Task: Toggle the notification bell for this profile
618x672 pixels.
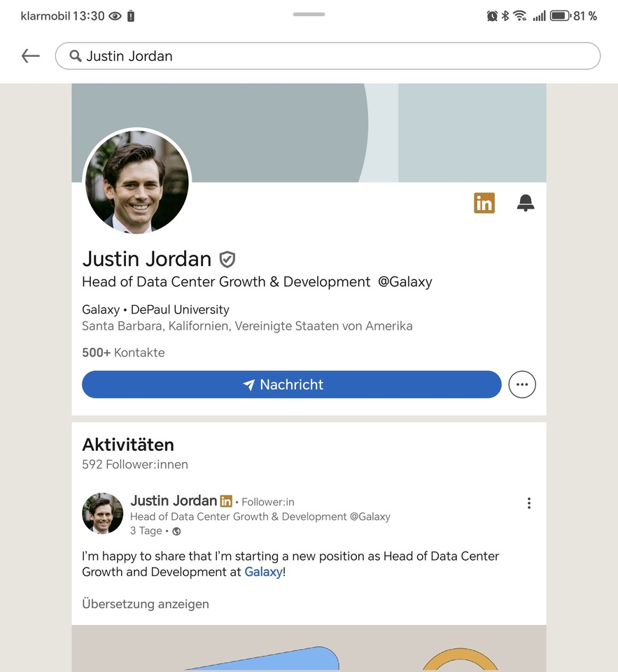Action: coord(525,203)
